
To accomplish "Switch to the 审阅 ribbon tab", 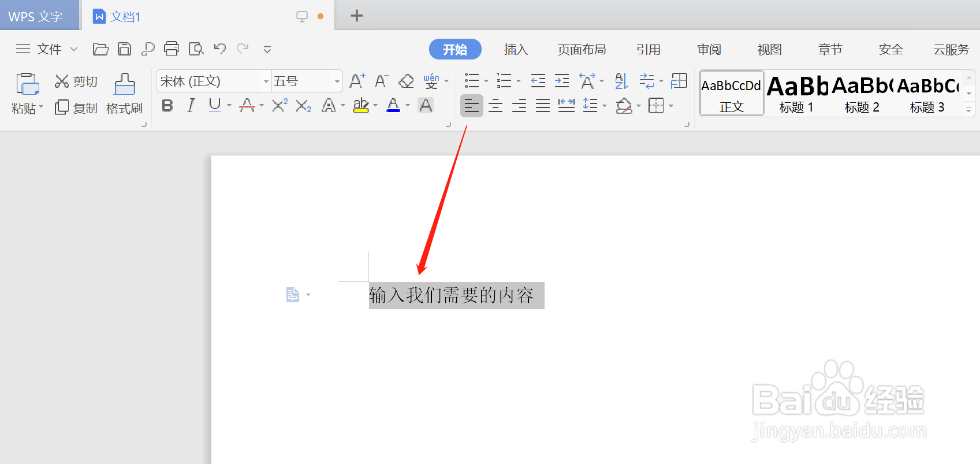I will [709, 50].
